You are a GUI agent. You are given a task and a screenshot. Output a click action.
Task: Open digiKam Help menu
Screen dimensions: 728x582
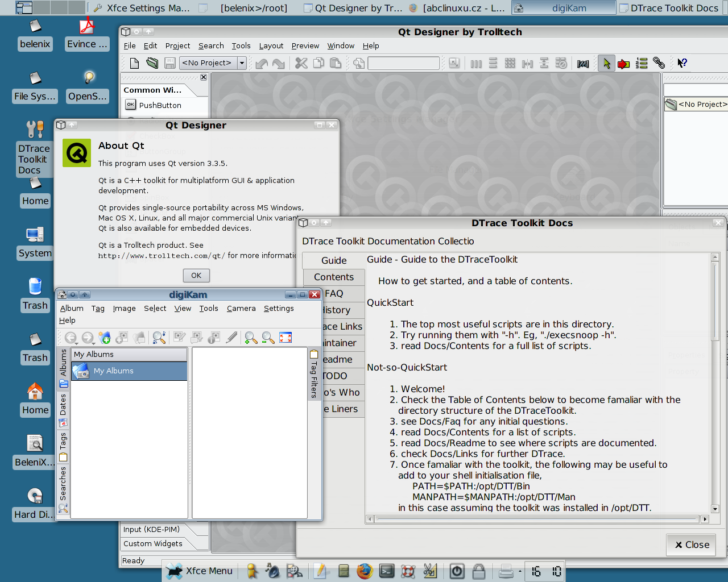(x=67, y=321)
